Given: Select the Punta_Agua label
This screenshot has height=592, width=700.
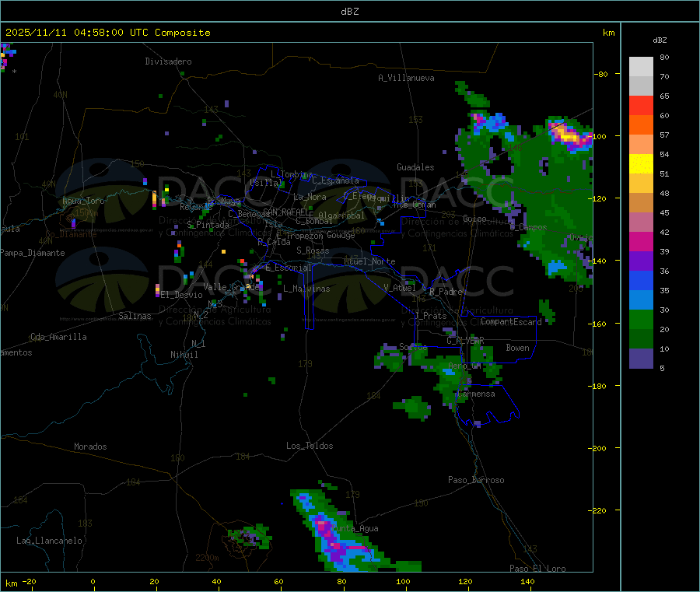Looking at the screenshot, I should coord(355,528).
